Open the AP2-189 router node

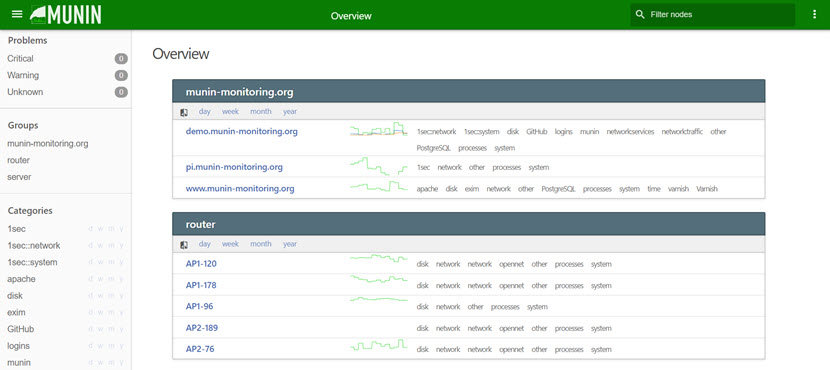202,328
